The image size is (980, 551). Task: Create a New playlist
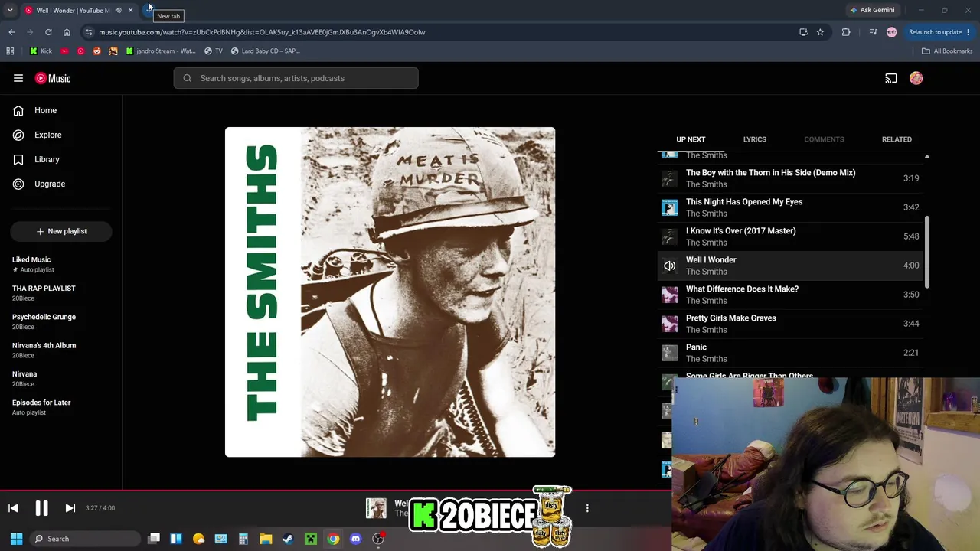(x=61, y=231)
